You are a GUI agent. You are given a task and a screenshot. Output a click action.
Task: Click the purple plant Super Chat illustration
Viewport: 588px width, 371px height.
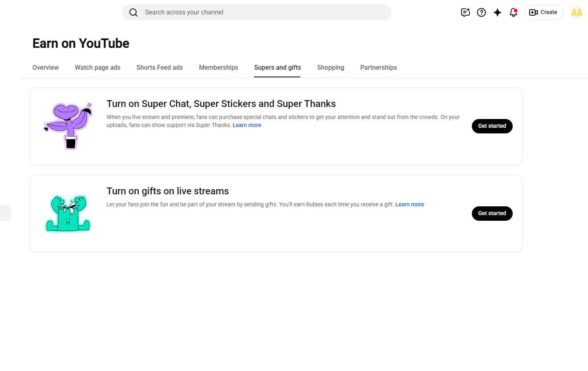point(68,126)
